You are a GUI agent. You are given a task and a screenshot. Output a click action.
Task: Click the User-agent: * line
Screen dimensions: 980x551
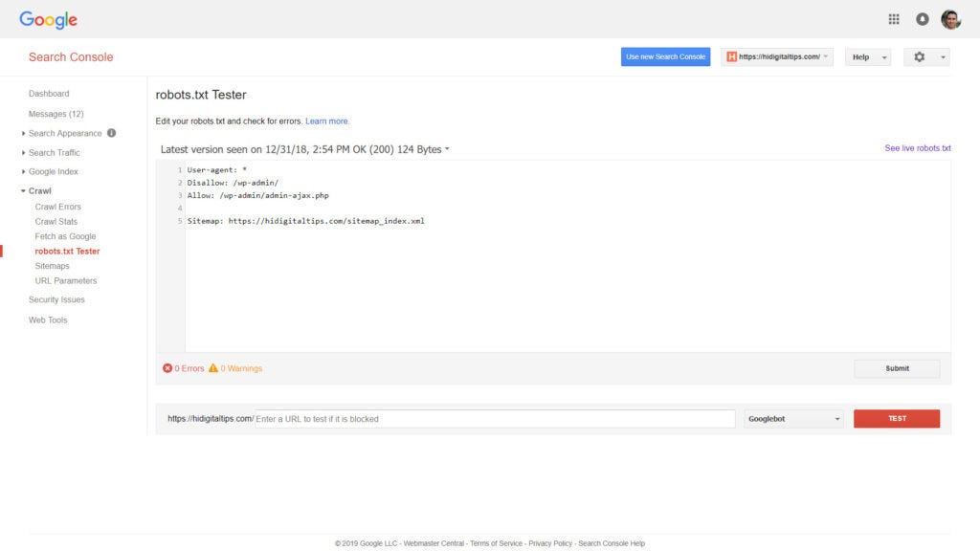tap(217, 170)
